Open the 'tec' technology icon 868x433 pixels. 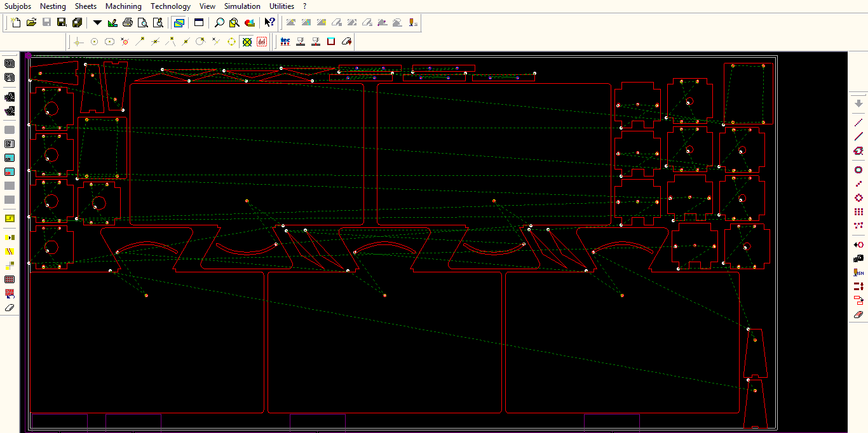[x=285, y=42]
